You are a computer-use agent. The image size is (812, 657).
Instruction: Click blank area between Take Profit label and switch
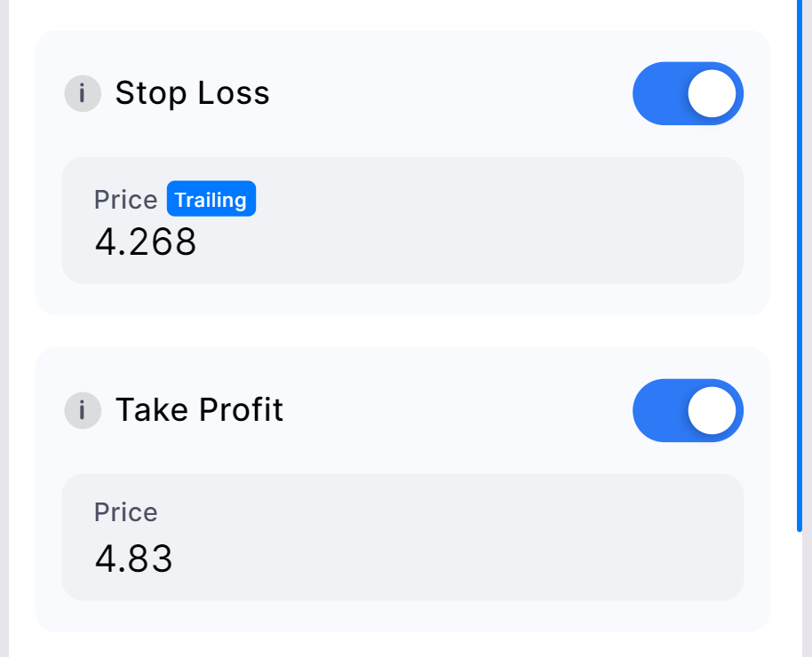click(x=458, y=410)
